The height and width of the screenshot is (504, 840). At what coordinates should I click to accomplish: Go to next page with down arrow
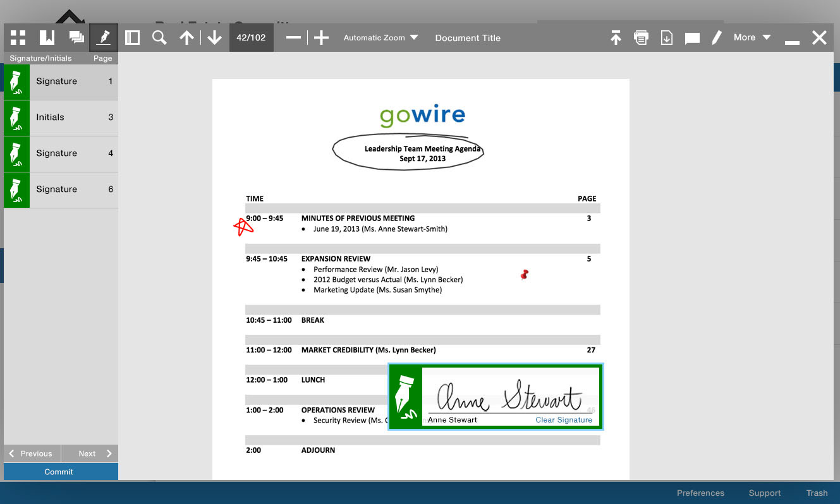pyautogui.click(x=214, y=38)
